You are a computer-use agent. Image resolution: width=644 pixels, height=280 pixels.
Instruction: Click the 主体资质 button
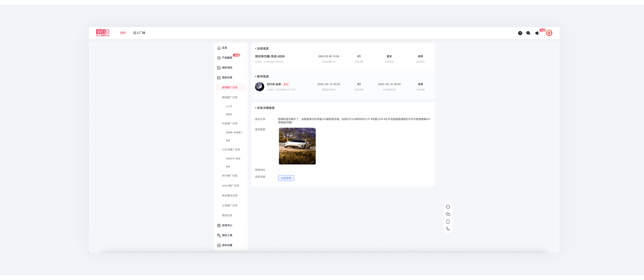click(286, 178)
